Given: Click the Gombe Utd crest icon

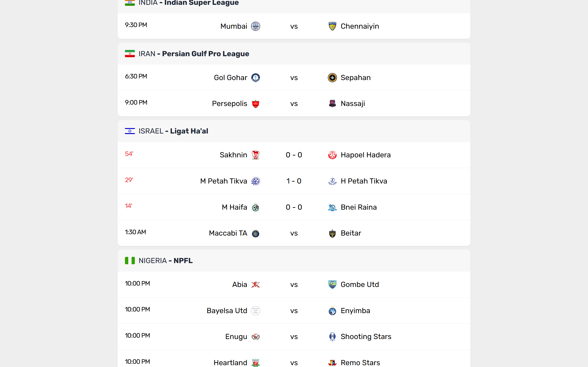Looking at the screenshot, I should [332, 284].
